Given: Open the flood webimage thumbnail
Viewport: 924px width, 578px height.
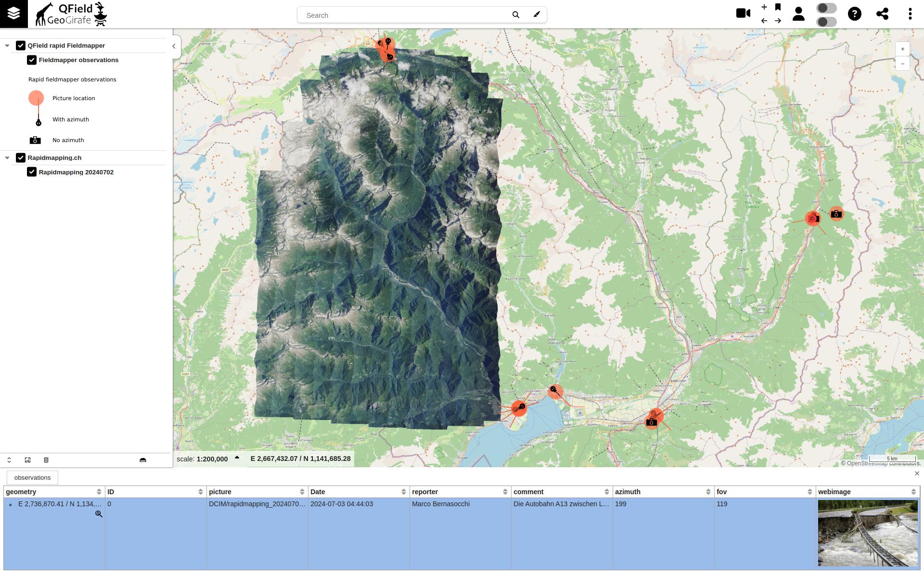Looking at the screenshot, I should (867, 533).
